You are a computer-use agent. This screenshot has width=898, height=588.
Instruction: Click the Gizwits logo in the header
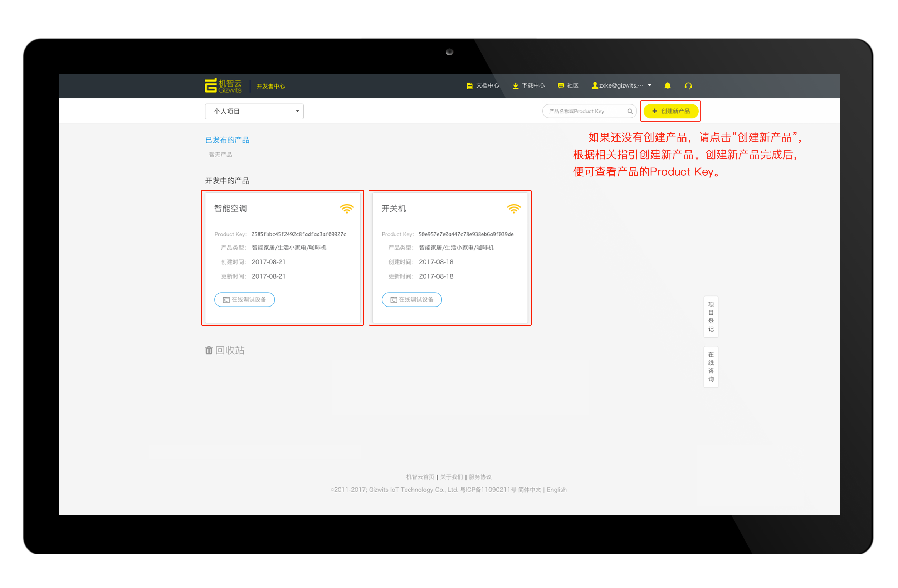pyautogui.click(x=223, y=85)
